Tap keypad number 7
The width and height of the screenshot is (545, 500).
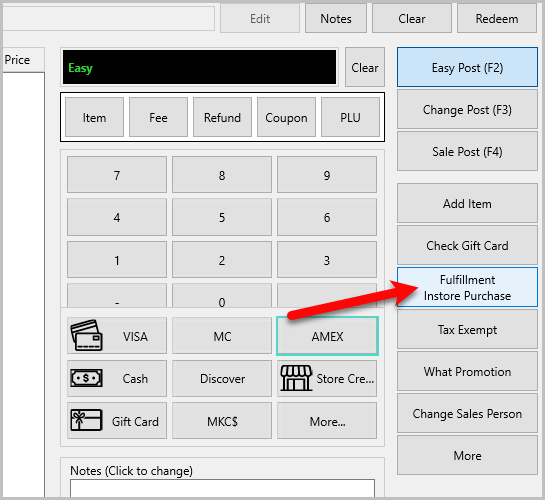coord(117,174)
